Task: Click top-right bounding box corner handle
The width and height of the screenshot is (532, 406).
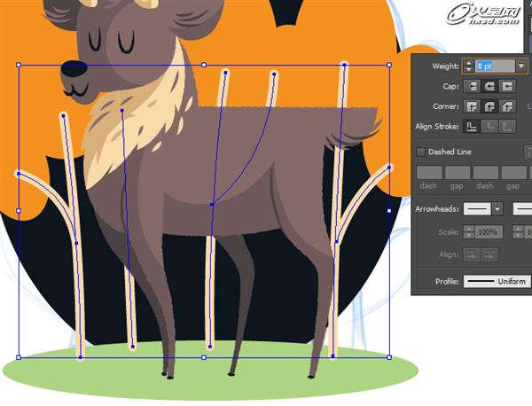Action: tap(389, 65)
